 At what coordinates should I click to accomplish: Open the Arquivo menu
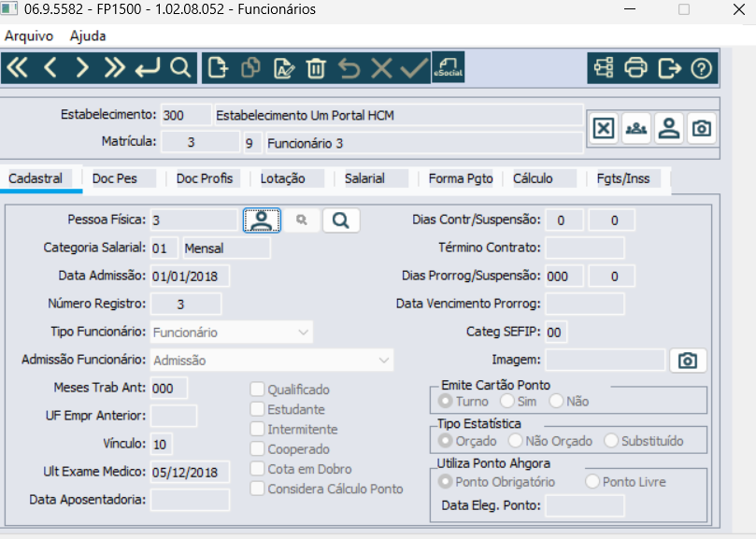click(29, 35)
